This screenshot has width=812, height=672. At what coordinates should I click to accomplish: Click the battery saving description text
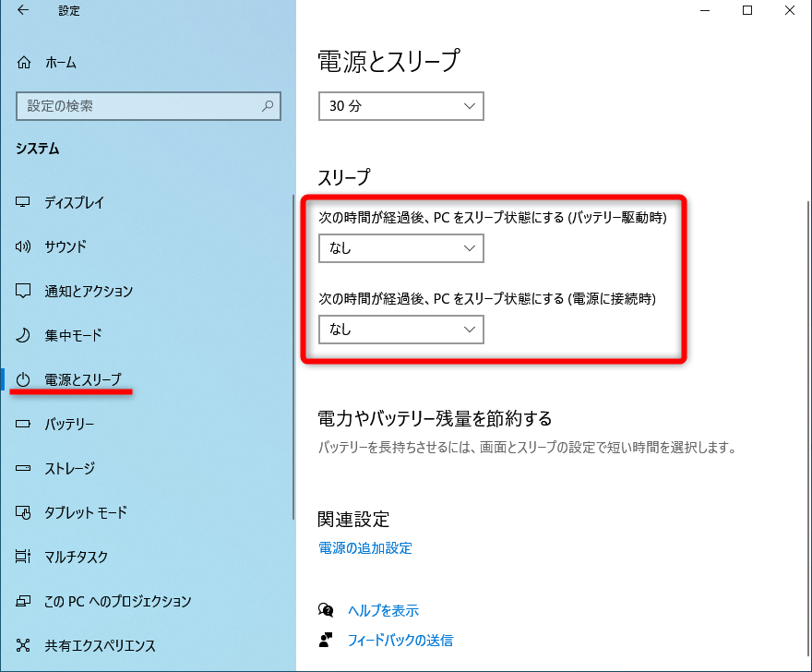[527, 447]
